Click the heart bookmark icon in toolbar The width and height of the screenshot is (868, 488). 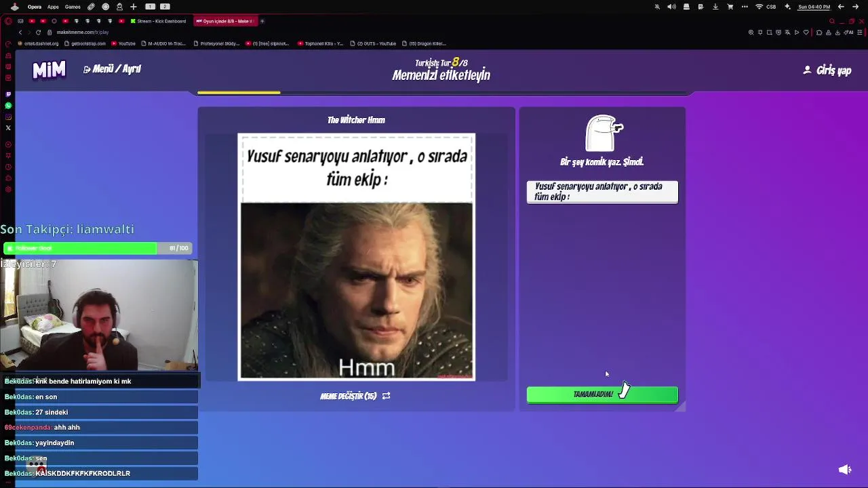[x=806, y=33]
